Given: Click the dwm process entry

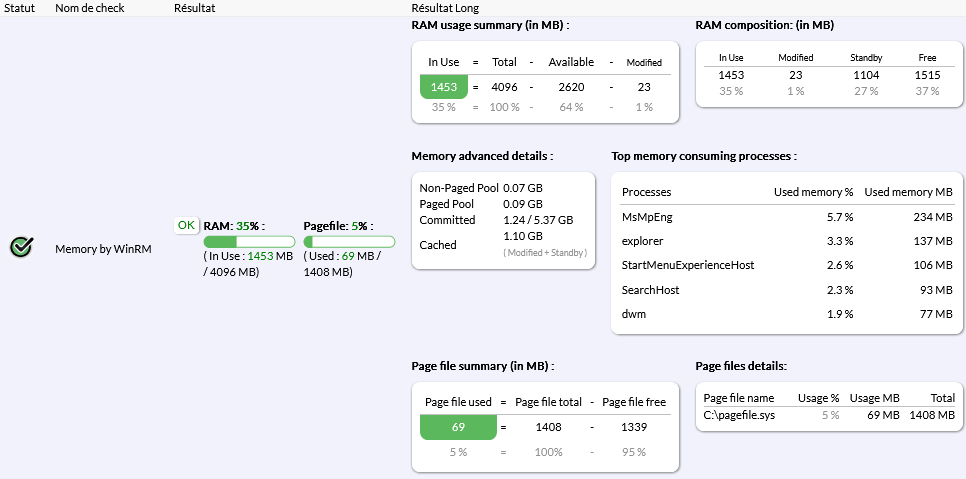Looking at the screenshot, I should 632,313.
